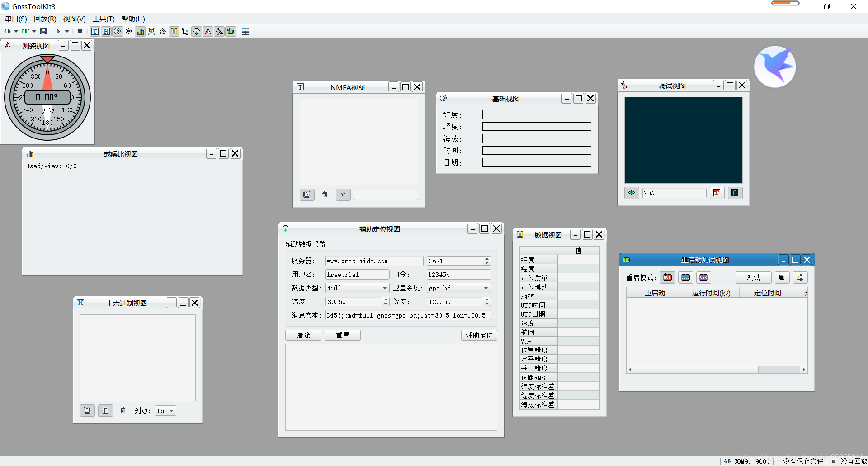Click the 用户名 freetrial field
The width and height of the screenshot is (868, 466).
(358, 275)
